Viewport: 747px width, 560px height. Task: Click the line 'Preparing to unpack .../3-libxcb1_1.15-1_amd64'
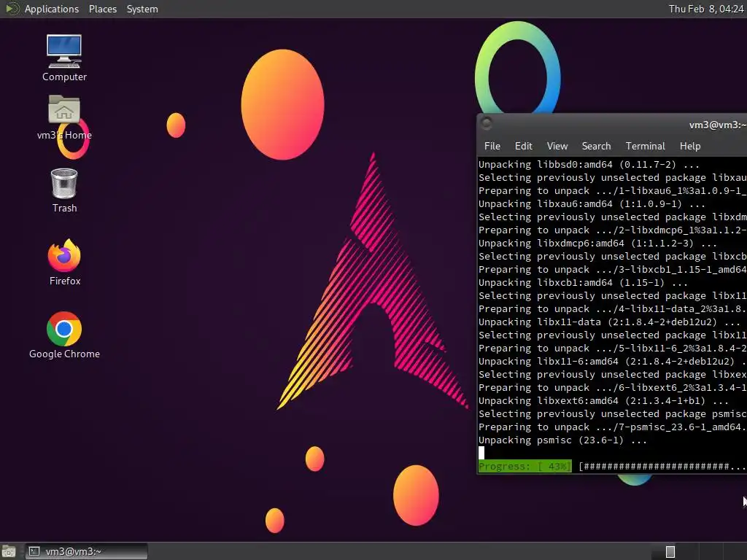[x=613, y=270]
